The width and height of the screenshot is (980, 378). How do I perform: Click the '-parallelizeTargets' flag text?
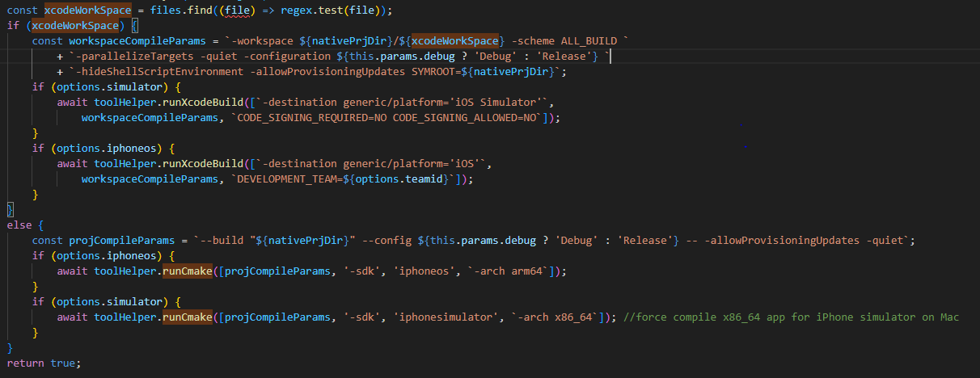133,56
